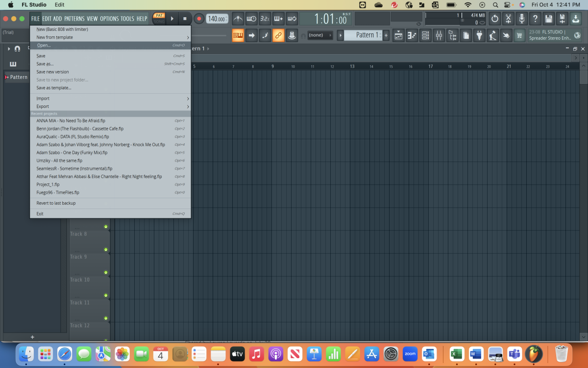This screenshot has width=588, height=368.
Task: Toggle the metronome on the toolbar
Action: 238,19
